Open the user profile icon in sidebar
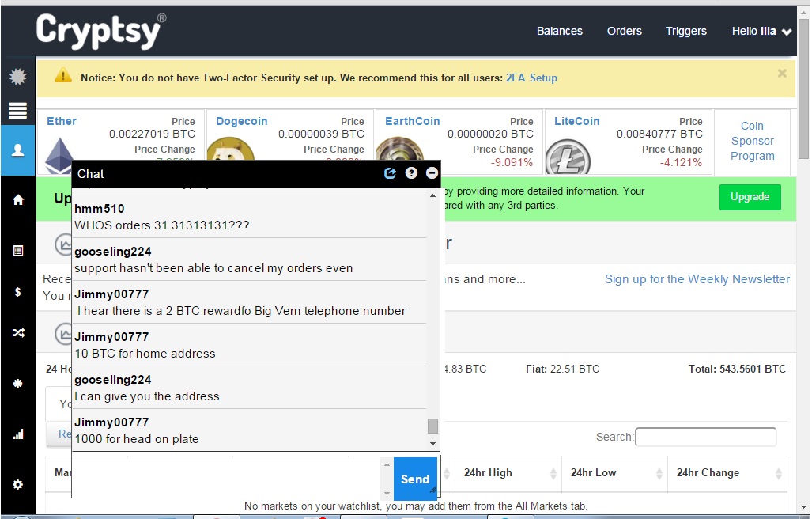The image size is (812, 519). 17,150
